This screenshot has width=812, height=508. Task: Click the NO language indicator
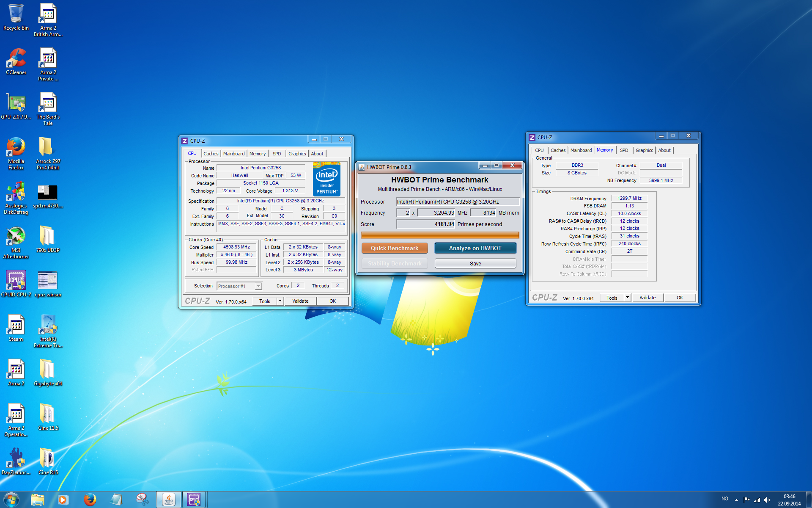point(725,499)
